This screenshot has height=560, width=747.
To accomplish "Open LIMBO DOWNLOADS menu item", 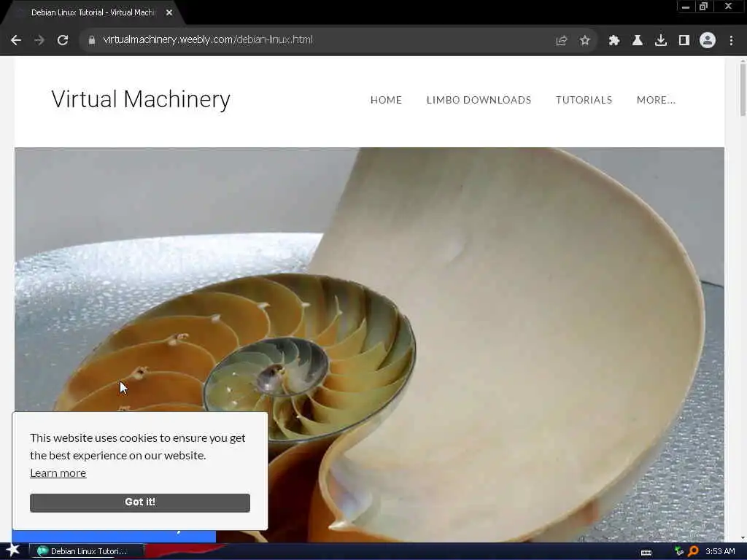I will [x=479, y=100].
